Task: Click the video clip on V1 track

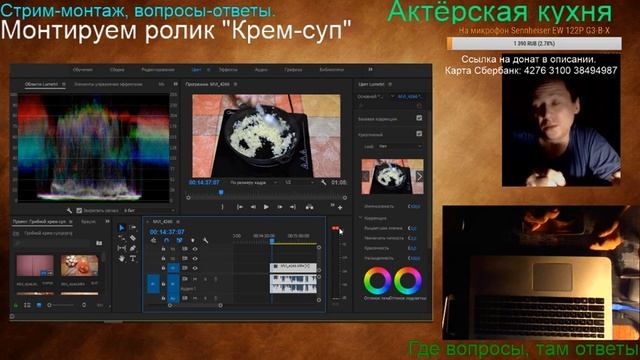Action: click(x=293, y=267)
